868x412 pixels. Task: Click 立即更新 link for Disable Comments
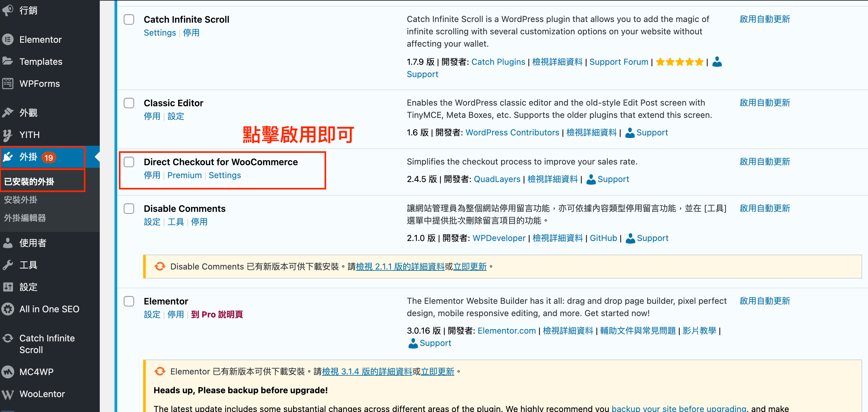[470, 267]
